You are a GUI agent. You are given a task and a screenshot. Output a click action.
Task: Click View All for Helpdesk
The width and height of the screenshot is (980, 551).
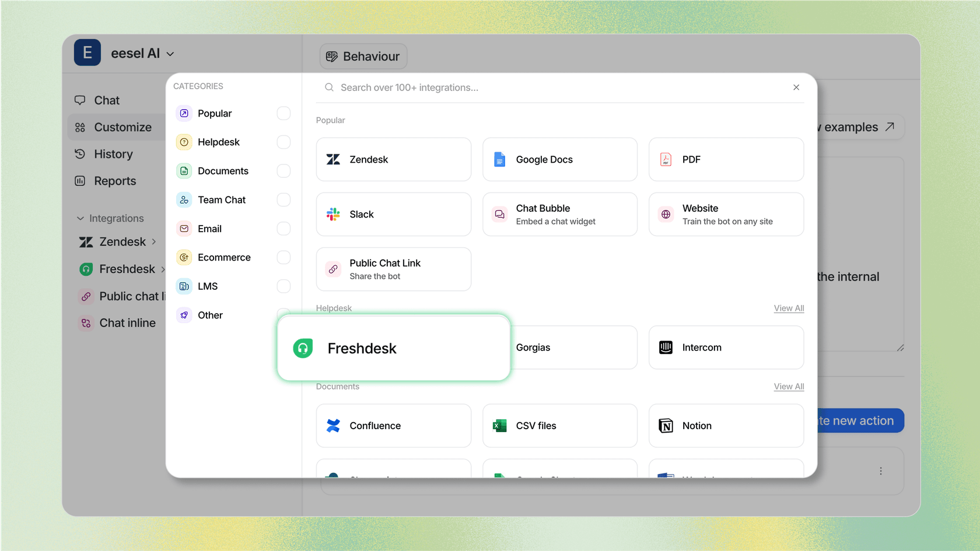(x=789, y=308)
